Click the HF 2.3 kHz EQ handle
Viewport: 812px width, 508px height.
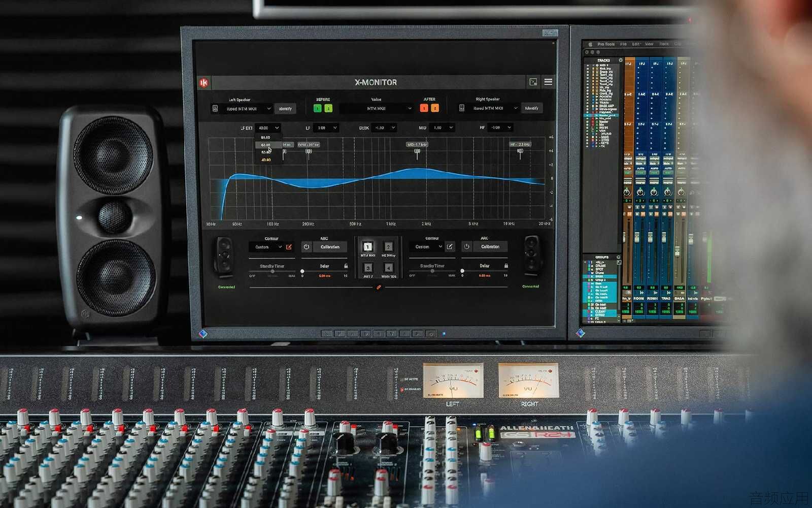520,151
